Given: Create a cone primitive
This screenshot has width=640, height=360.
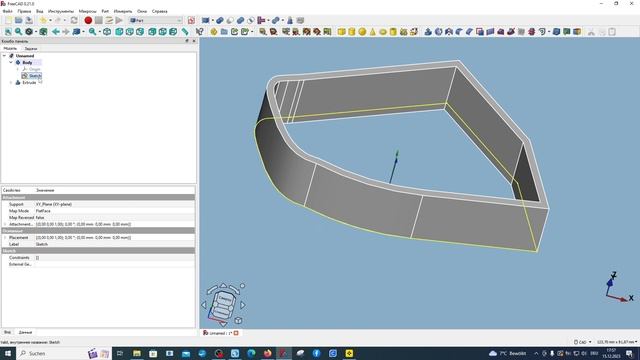Looking at the screenshot, I should point(372,31).
